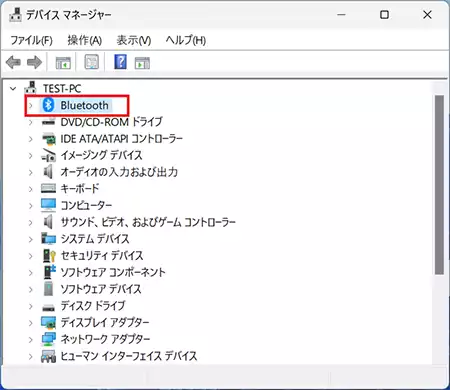The height and width of the screenshot is (390, 450).
Task: Expand the セキュリティ デバイス category
Action: (31, 256)
